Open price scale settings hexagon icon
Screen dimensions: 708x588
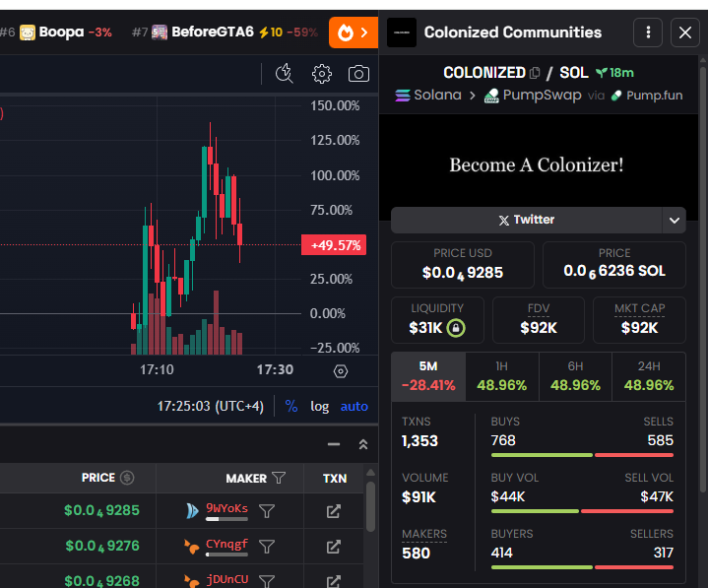tap(341, 371)
